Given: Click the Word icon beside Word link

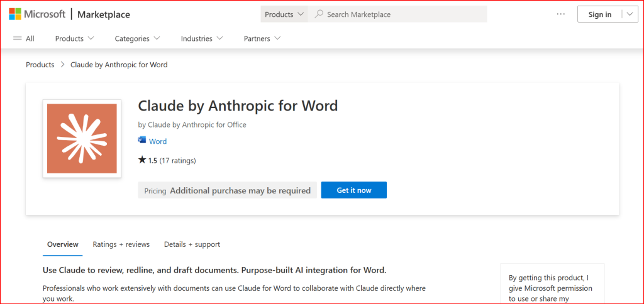Looking at the screenshot, I should pos(142,141).
